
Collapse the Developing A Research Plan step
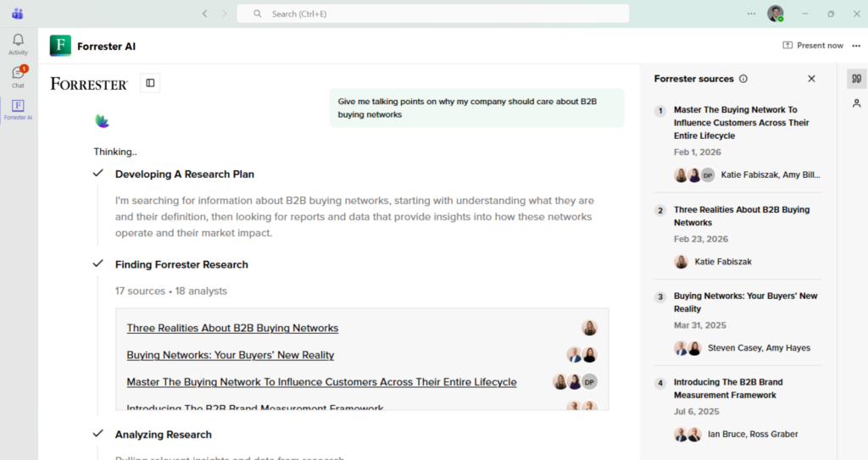[184, 174]
